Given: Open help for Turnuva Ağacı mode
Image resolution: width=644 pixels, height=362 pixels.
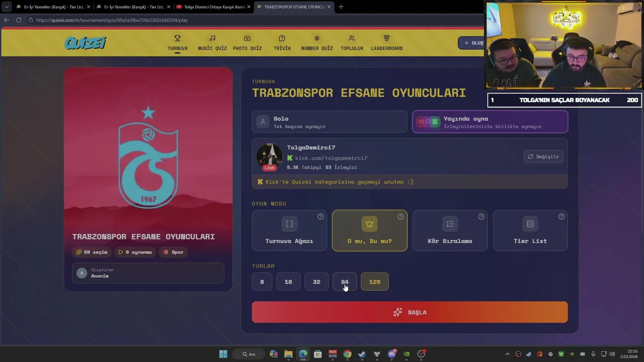Looking at the screenshot, I should pyautogui.click(x=320, y=217).
